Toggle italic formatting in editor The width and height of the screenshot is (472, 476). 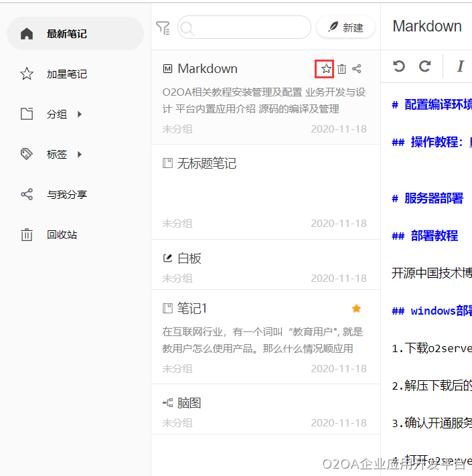[x=460, y=66]
